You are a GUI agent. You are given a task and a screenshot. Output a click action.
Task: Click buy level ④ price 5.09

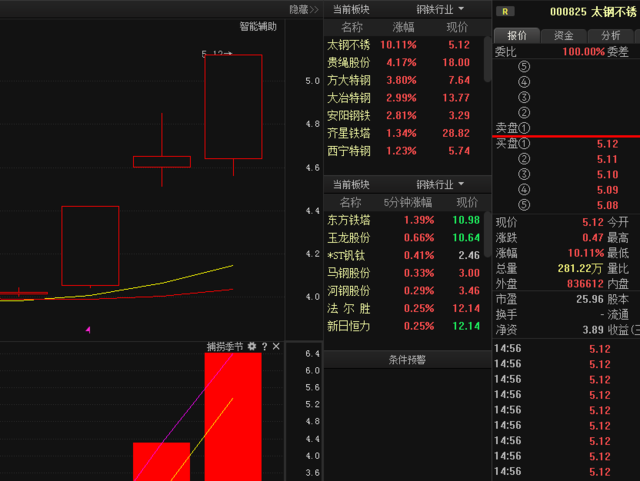coord(607,190)
